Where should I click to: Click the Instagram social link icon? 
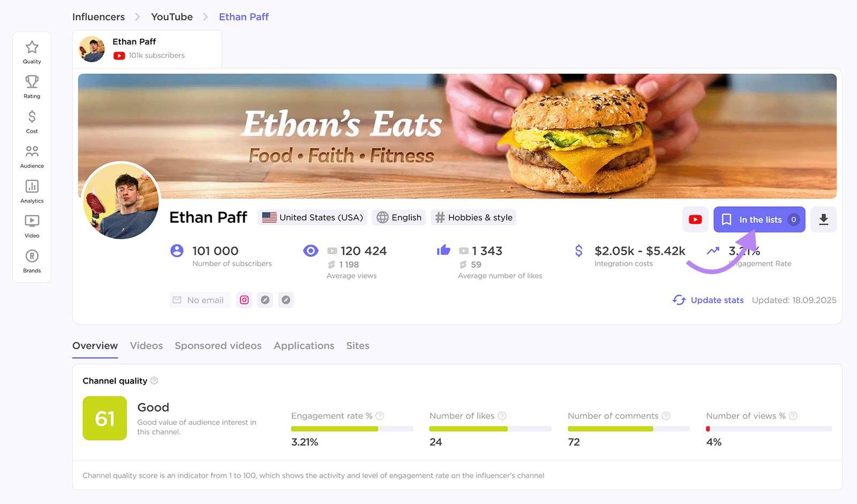(244, 300)
